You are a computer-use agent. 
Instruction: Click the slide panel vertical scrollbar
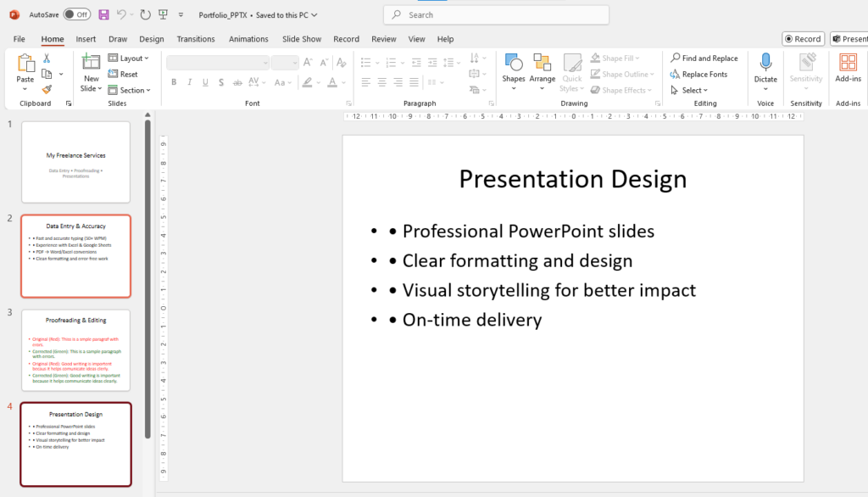point(147,280)
